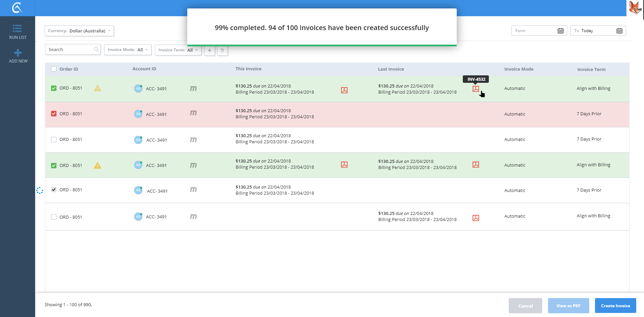Click the warning triangle in first row
The image size is (644, 317).
coord(97,88)
